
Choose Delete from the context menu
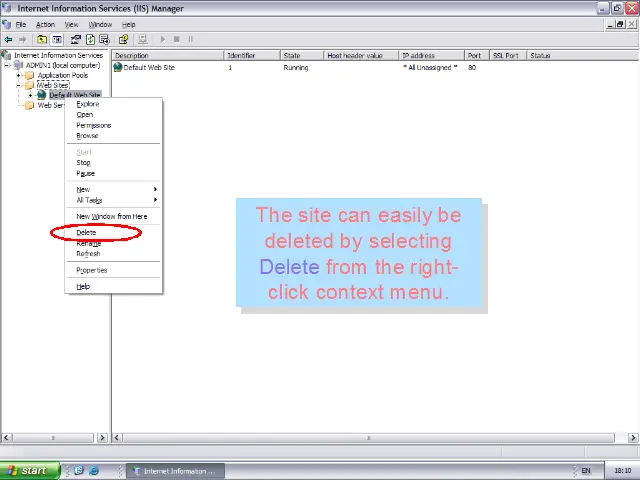click(x=113, y=233)
